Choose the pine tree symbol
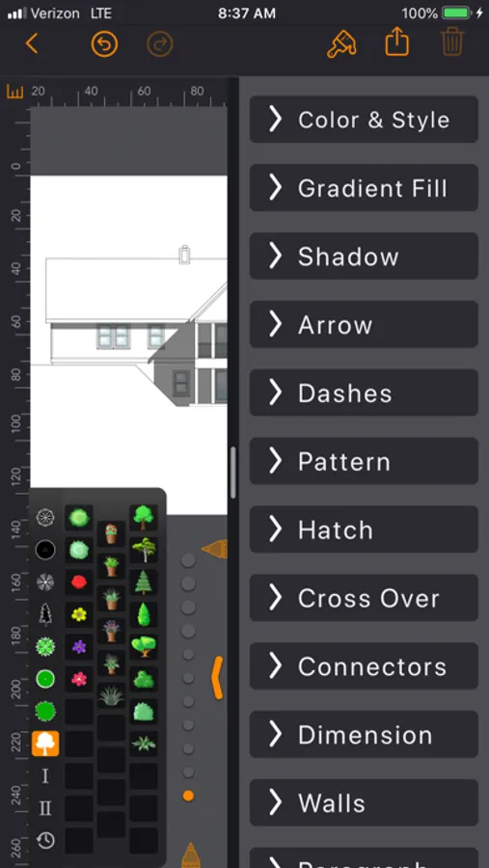The width and height of the screenshot is (489, 868). point(144,582)
